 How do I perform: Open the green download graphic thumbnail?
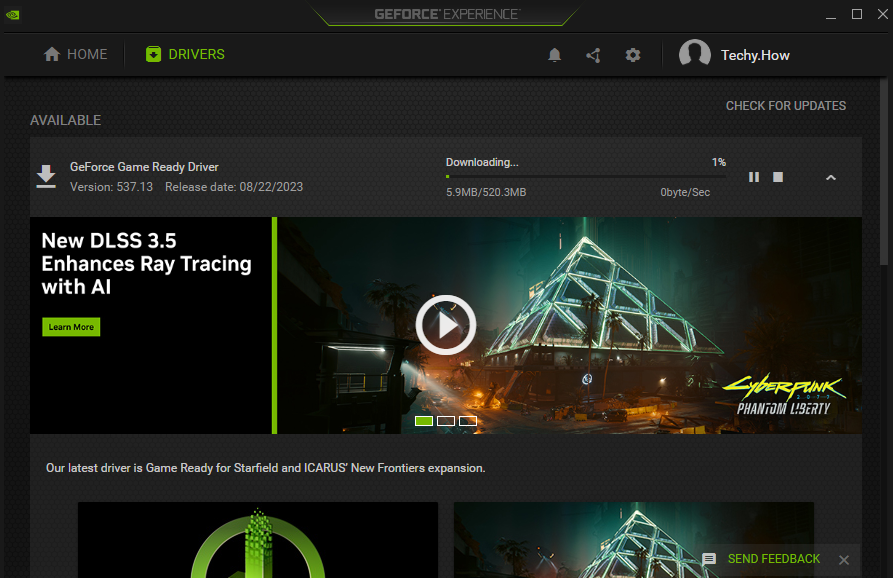click(258, 540)
